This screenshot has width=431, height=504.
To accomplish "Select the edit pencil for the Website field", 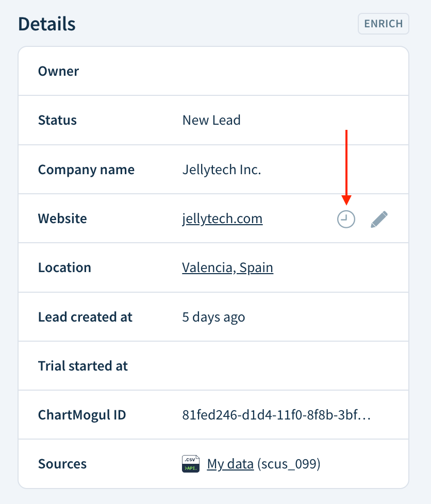I will 379,219.
